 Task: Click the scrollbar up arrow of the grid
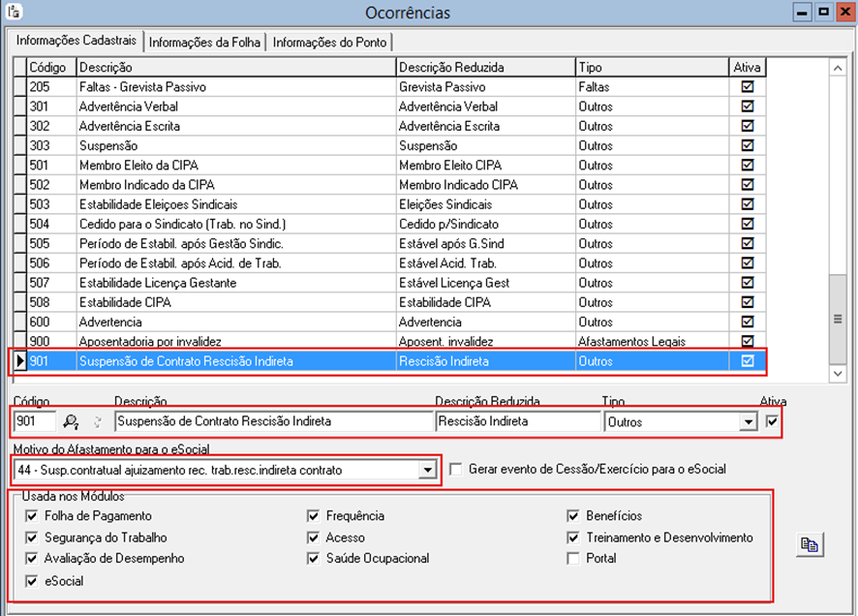pos(839,68)
